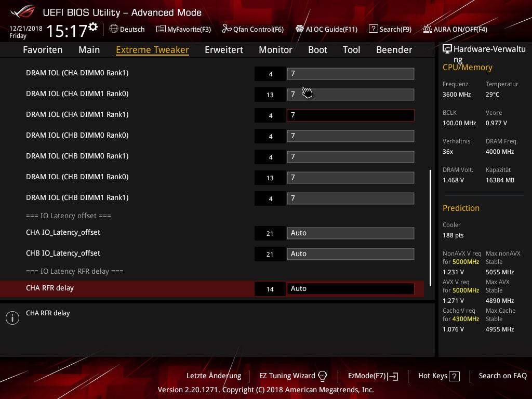Viewport: 532px width, 399px height.
Task: Change language via Deutsch button
Action: coord(127,29)
